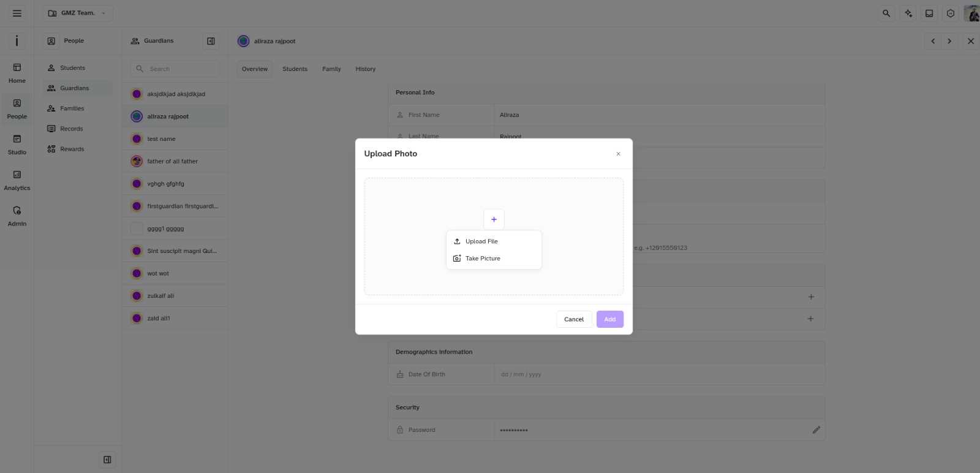980x473 pixels.
Task: Open the hamburger menu icon
Action: 17,13
